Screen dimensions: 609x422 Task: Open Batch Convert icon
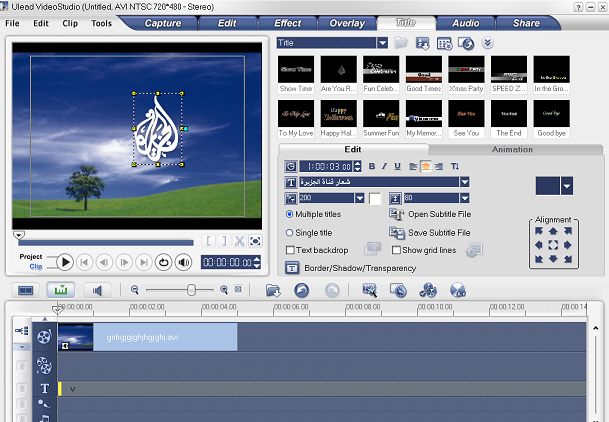click(x=398, y=290)
